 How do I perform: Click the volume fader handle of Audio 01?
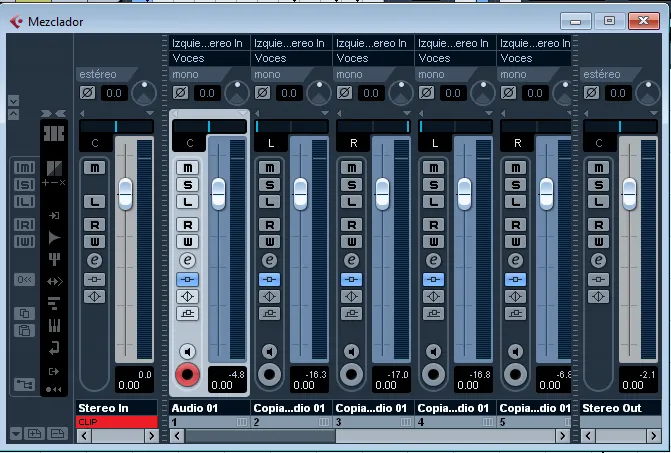[x=218, y=192]
